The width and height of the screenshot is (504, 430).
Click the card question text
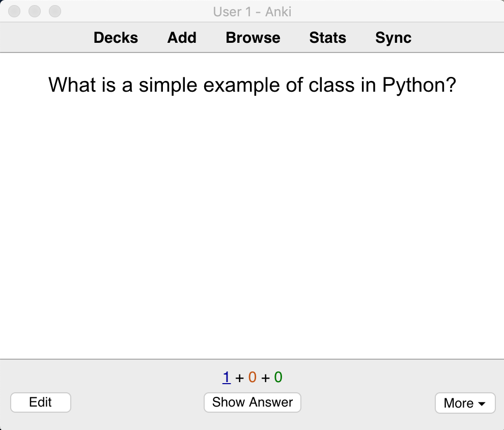click(252, 85)
